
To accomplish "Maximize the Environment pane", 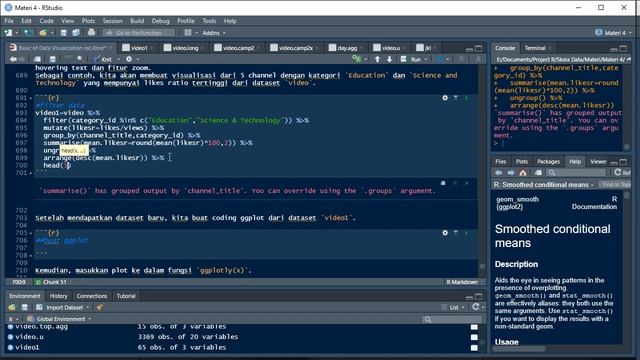I will click(478, 296).
